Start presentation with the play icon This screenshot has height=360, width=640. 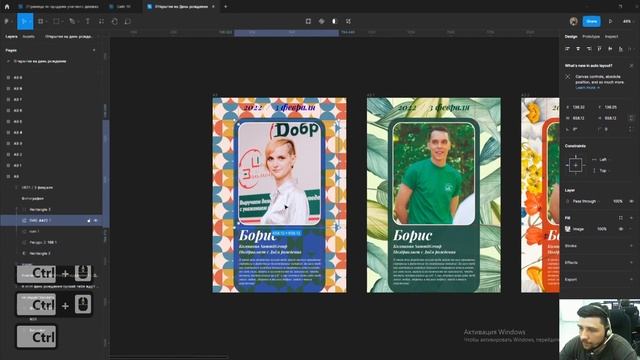[610, 21]
